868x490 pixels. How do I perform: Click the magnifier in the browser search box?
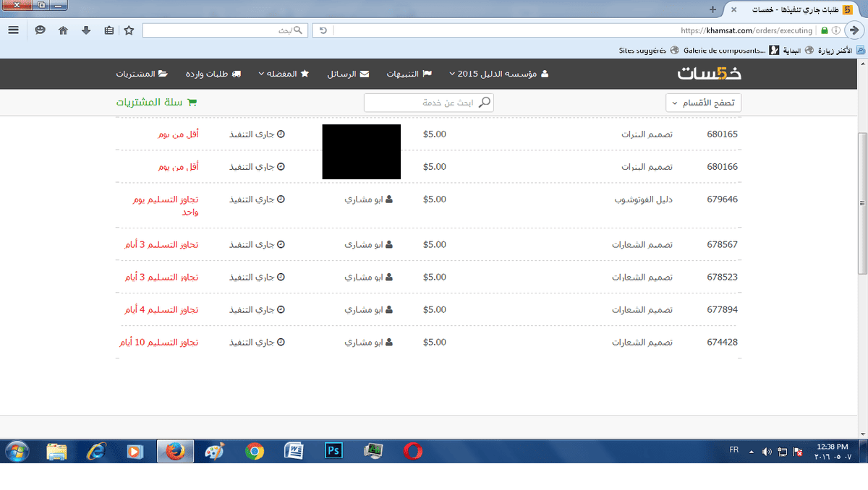pos(297,30)
